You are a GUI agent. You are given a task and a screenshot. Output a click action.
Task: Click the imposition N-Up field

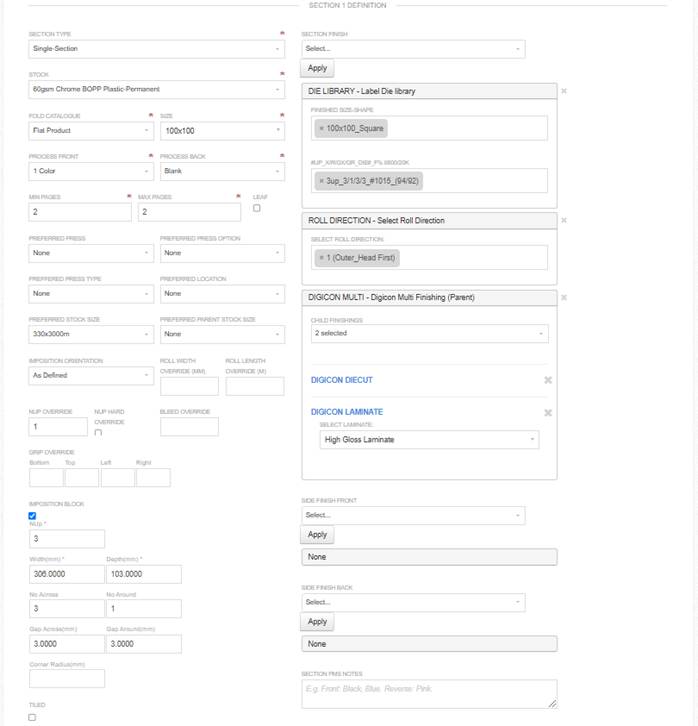pos(67,539)
